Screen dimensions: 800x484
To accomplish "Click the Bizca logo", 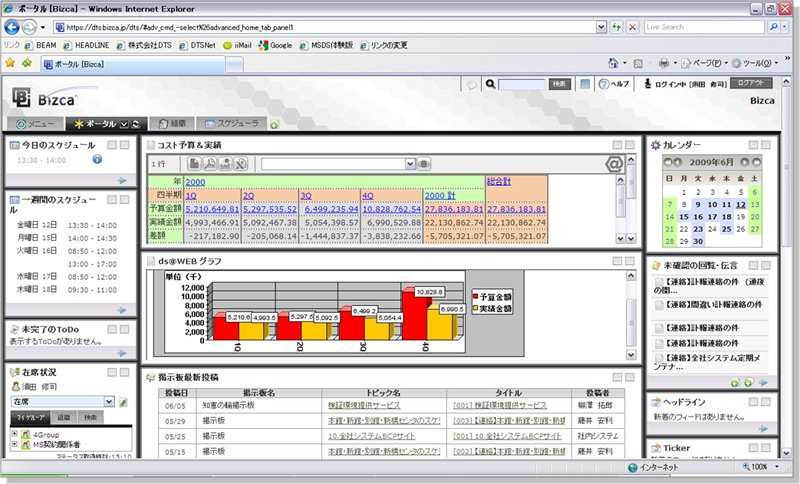I will pos(44,98).
